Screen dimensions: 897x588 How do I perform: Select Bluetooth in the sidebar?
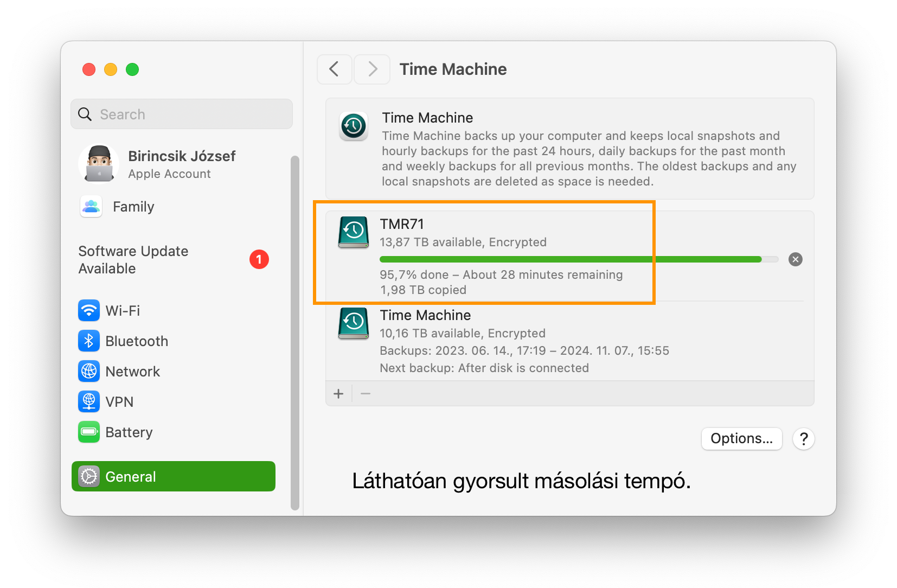(x=174, y=341)
